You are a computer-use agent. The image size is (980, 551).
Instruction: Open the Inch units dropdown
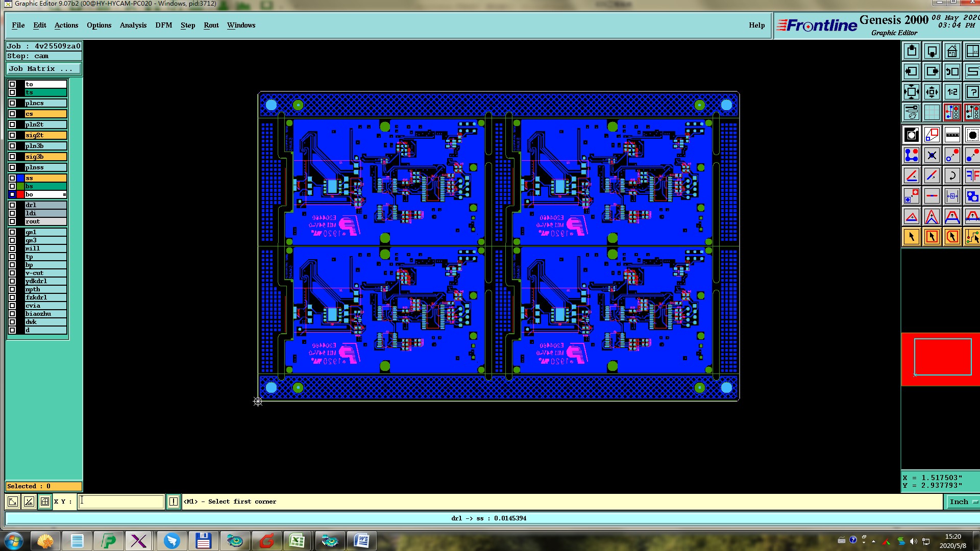tap(962, 502)
